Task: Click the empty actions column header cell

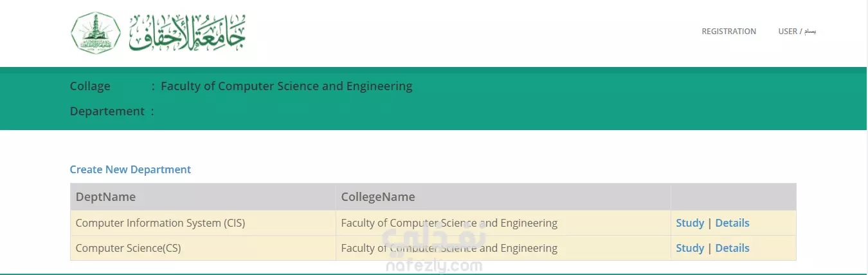Action: click(734, 197)
